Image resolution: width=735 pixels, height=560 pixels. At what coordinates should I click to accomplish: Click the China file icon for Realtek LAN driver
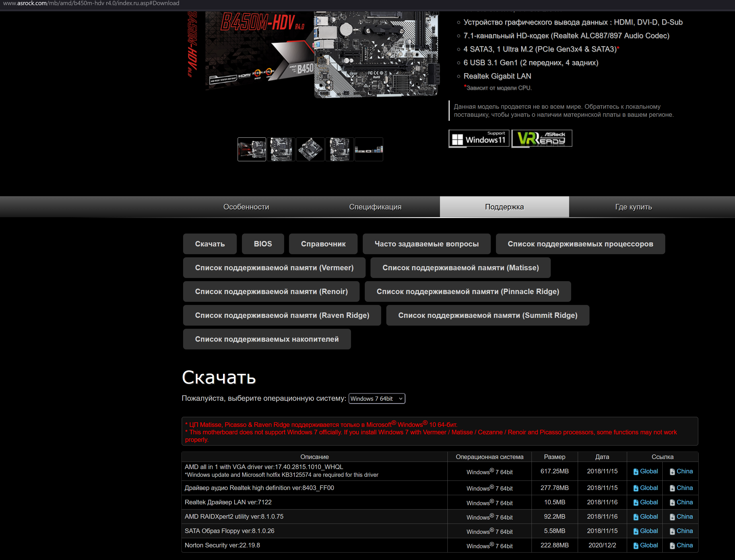click(x=672, y=503)
